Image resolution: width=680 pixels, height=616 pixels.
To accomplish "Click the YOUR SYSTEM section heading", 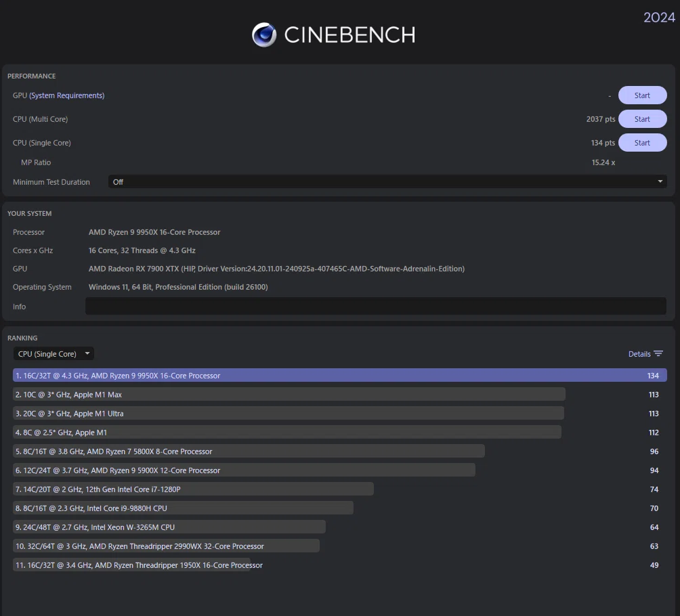I will (30, 213).
